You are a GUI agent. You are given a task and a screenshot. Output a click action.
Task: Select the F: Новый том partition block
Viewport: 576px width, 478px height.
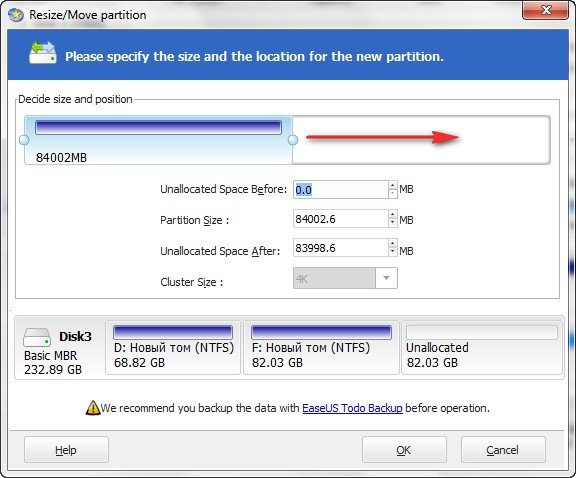(321, 348)
